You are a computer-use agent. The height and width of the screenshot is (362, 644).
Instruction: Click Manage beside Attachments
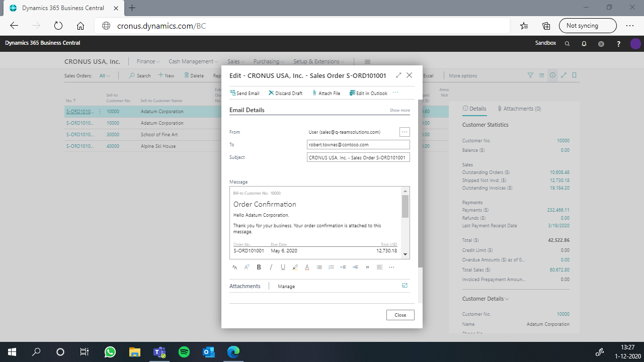pyautogui.click(x=286, y=286)
